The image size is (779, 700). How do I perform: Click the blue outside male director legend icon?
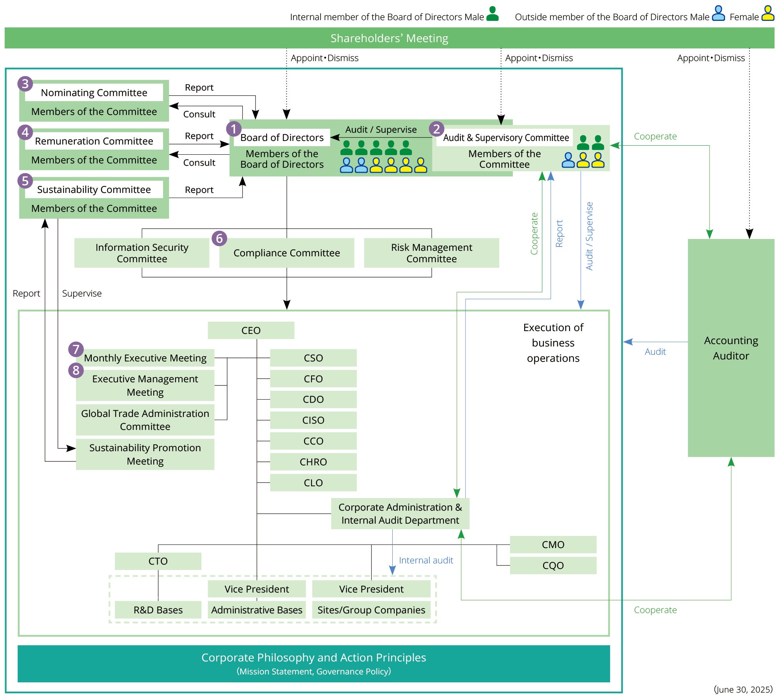pyautogui.click(x=718, y=13)
